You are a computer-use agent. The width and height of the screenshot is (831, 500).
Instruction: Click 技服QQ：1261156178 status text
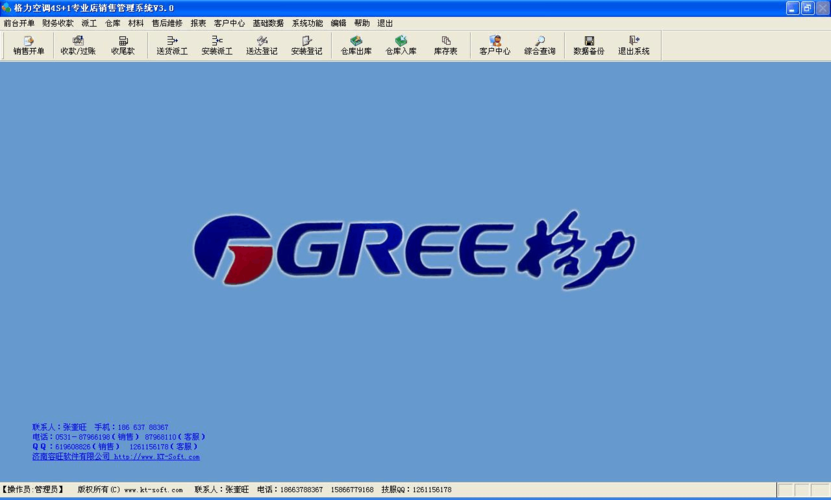[417, 489]
